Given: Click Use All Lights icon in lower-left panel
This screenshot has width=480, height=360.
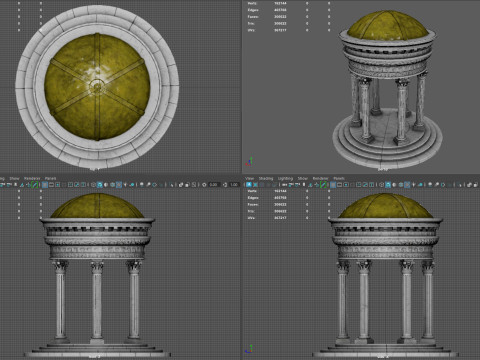Looking at the screenshot, I should 125,184.
